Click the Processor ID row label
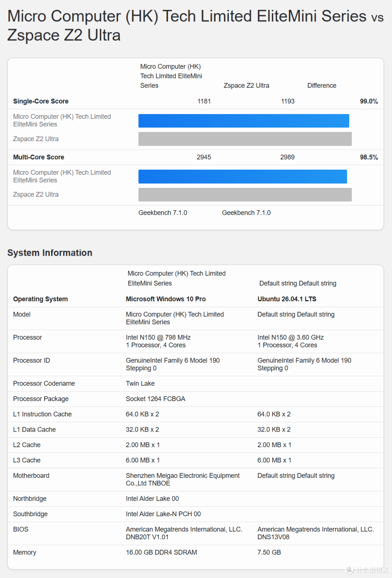 tap(32, 360)
